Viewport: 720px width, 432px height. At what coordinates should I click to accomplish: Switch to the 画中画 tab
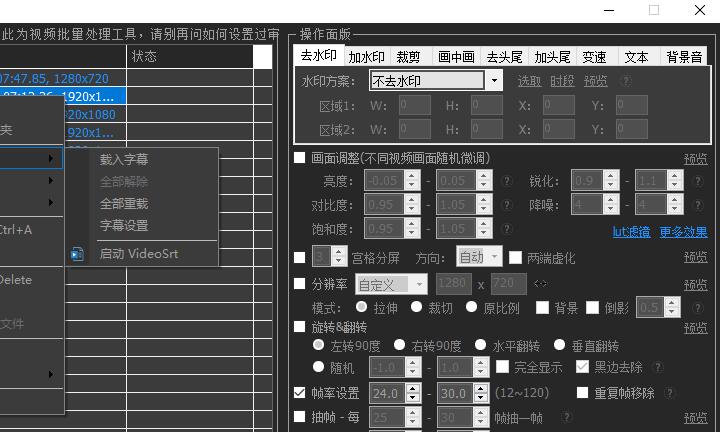tap(456, 57)
